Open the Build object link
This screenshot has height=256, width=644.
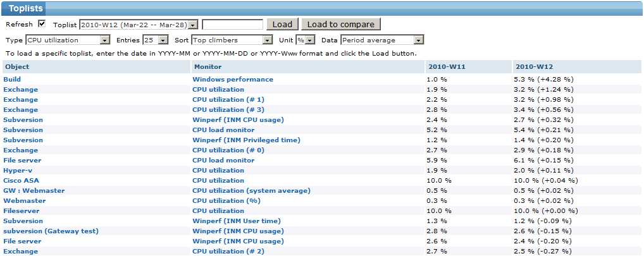12,79
